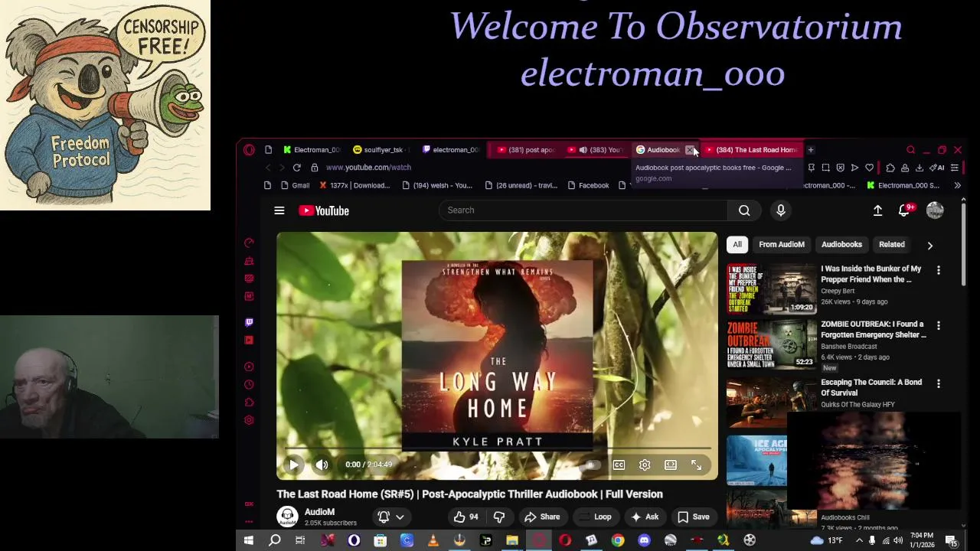Enable Loop for this video

coord(597,517)
